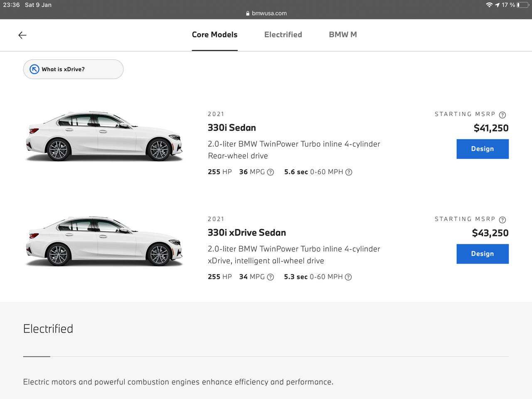Viewport: 532px width, 399px height.
Task: Tap the battery indicator icon
Action: [522, 5]
